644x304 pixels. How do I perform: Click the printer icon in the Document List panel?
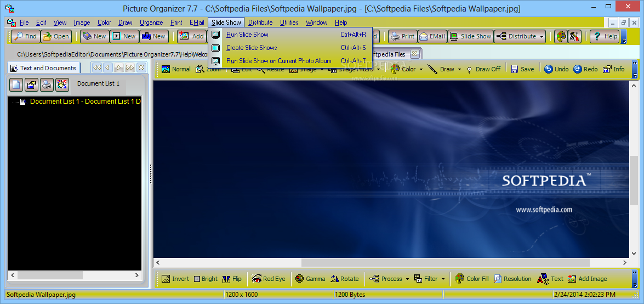[47, 85]
